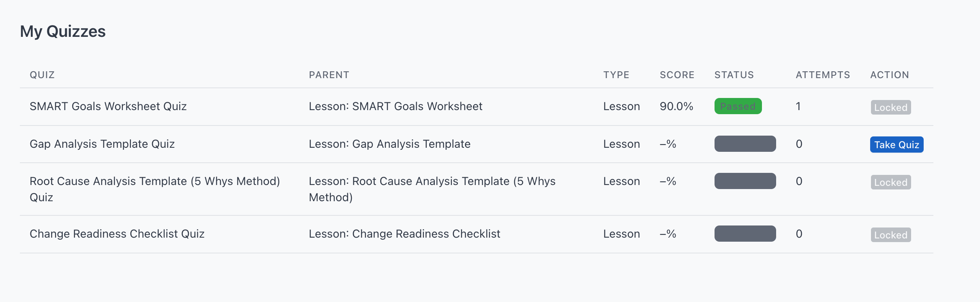Select SMART Goals Worksheet Quiz name

(x=108, y=106)
